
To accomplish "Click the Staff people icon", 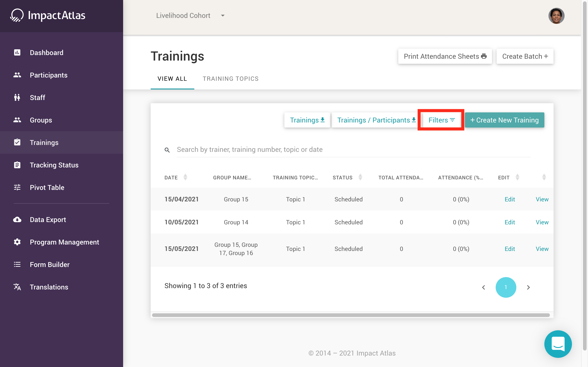I will (x=17, y=97).
